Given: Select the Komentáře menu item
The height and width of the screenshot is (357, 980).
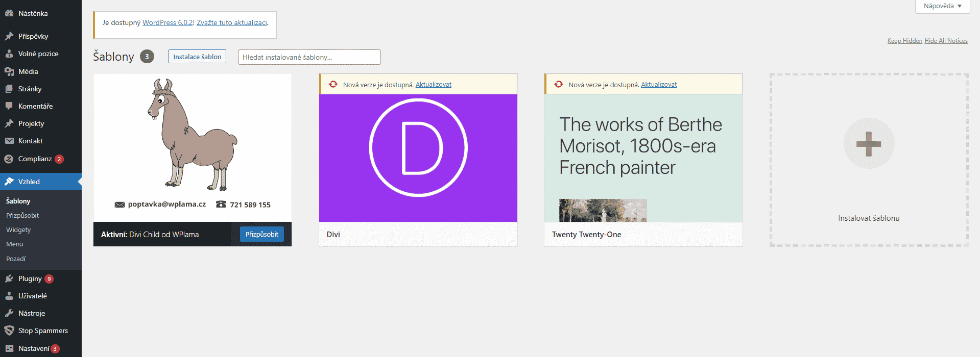Looking at the screenshot, I should (x=41, y=106).
